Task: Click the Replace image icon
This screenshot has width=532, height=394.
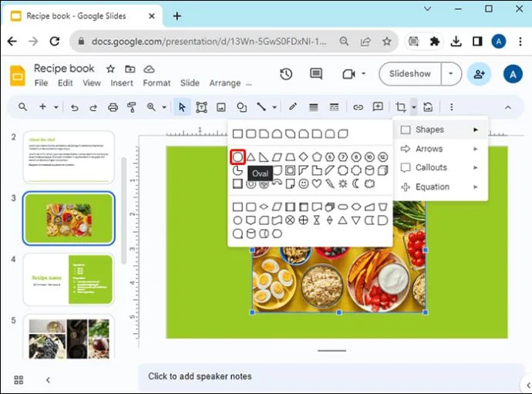Action: click(x=428, y=107)
